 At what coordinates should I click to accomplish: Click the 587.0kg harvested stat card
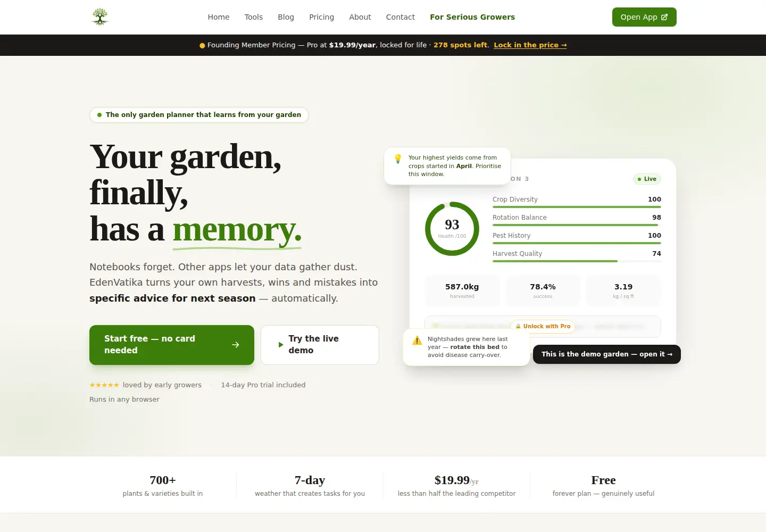click(x=462, y=290)
